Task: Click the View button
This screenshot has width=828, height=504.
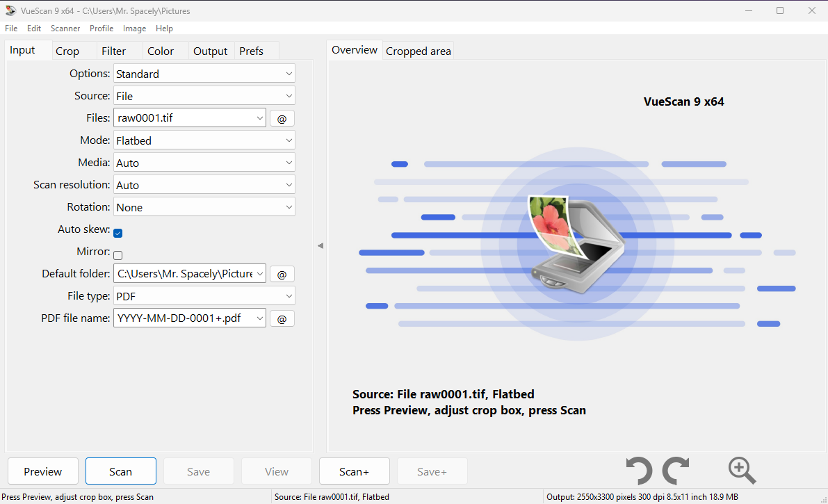Action: (x=277, y=471)
